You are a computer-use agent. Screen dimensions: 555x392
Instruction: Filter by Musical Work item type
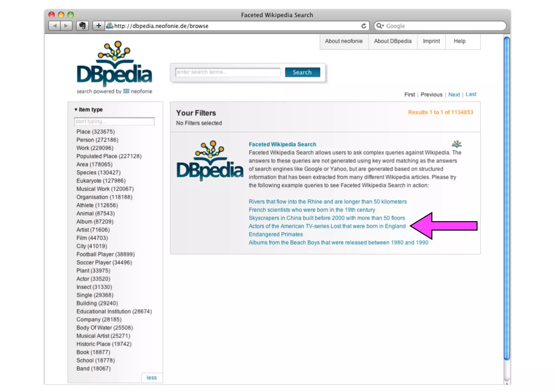coord(105,189)
